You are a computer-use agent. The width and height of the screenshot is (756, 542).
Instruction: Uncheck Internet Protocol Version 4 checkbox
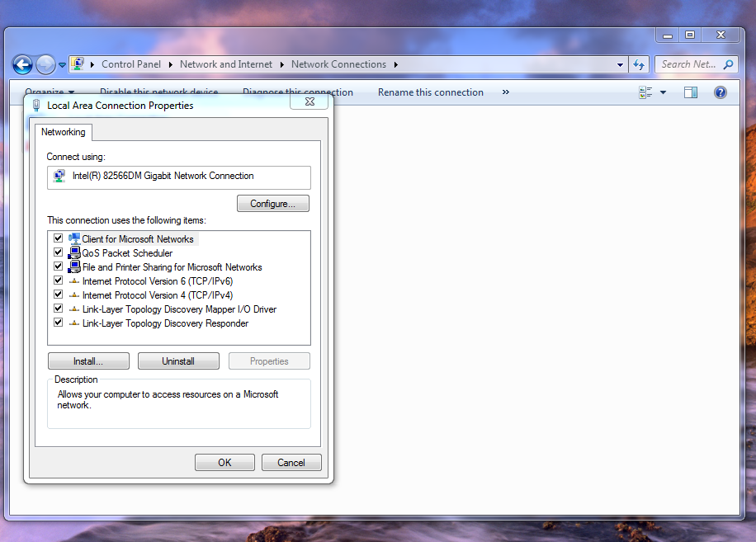(58, 294)
